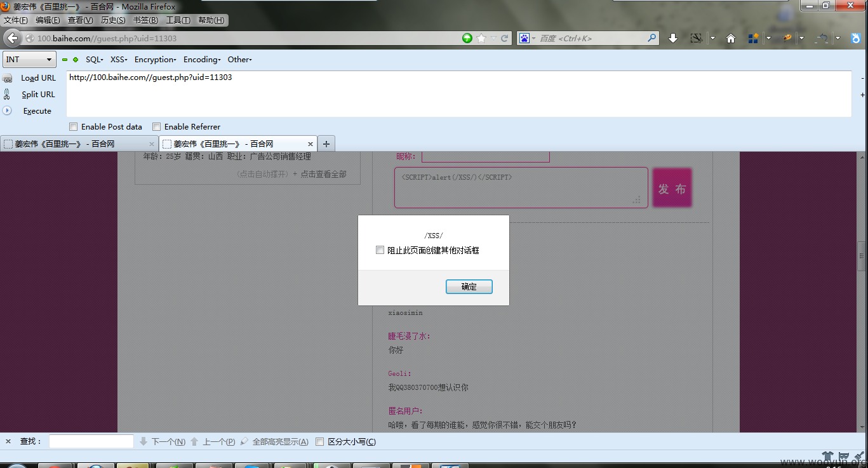Open the 查看(V) menu

[x=81, y=20]
